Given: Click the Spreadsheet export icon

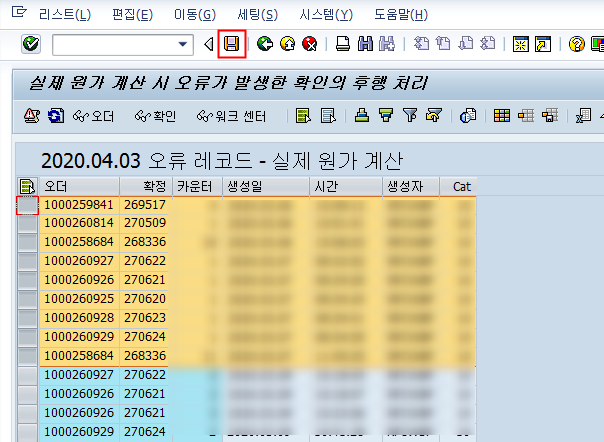Looking at the screenshot, I should click(x=583, y=116).
